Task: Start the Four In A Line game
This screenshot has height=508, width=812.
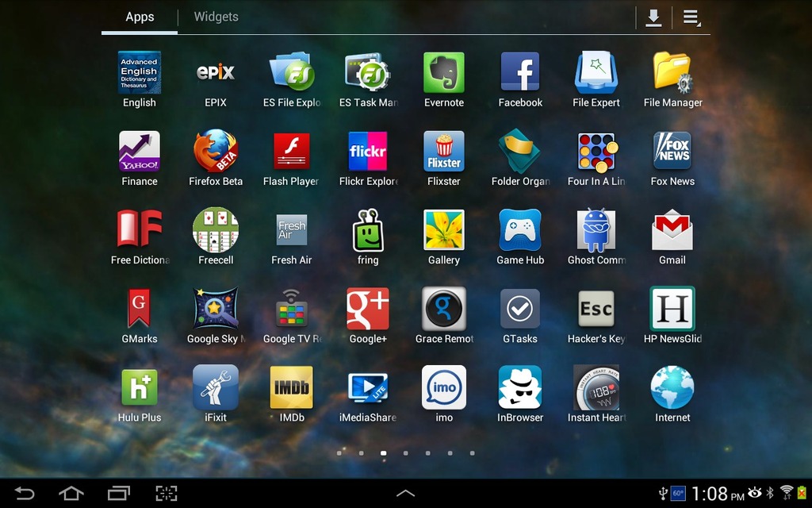Action: [x=596, y=152]
